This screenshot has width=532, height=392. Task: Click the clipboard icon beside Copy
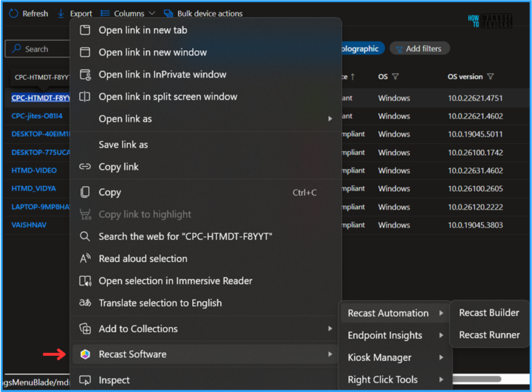[x=85, y=192]
